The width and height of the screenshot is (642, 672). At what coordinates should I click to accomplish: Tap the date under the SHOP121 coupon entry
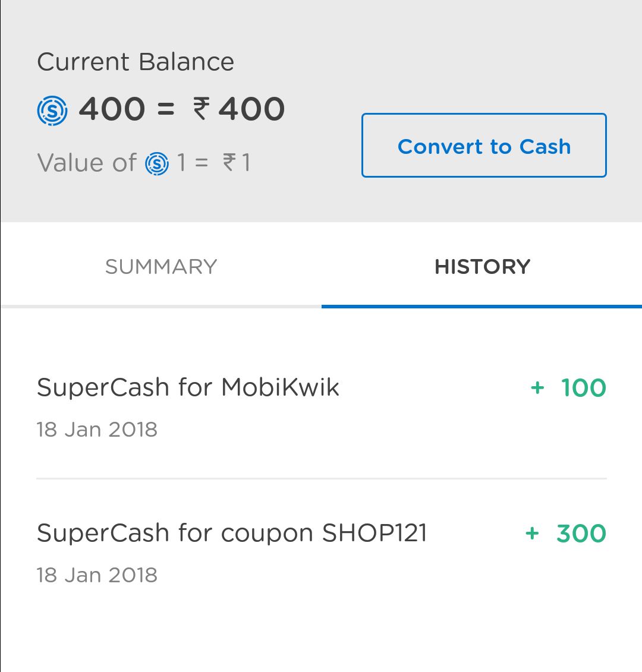[x=97, y=575]
